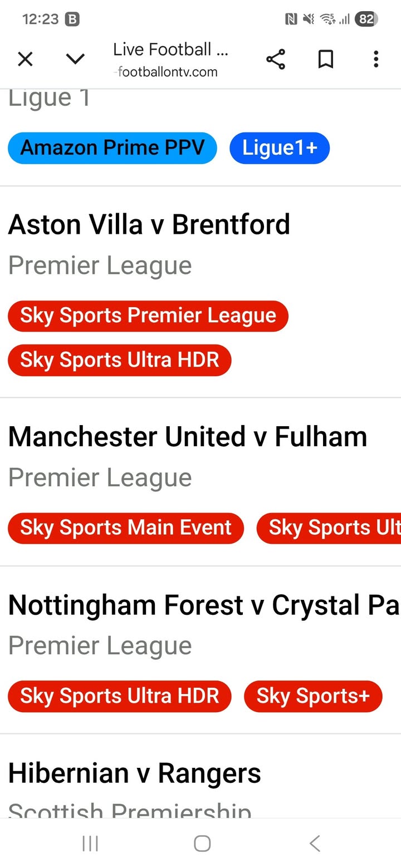Tap Sky Sports Premier League badge

coord(148,315)
